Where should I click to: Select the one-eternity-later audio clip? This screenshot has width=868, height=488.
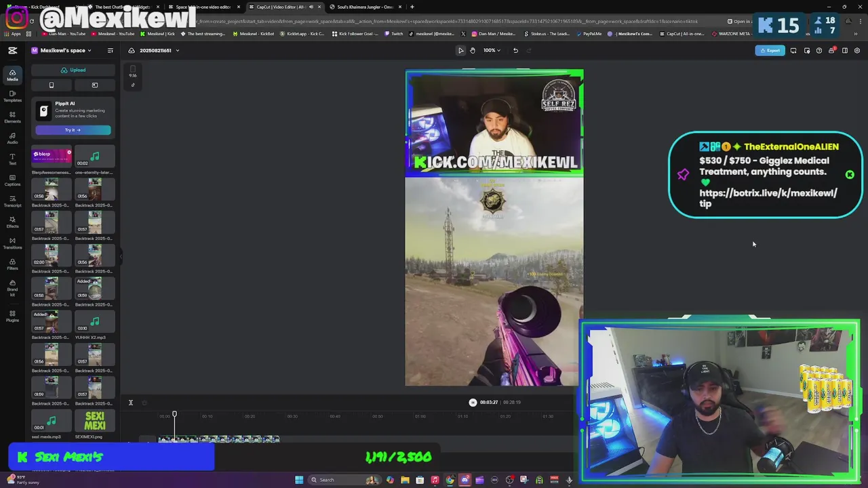coord(94,158)
